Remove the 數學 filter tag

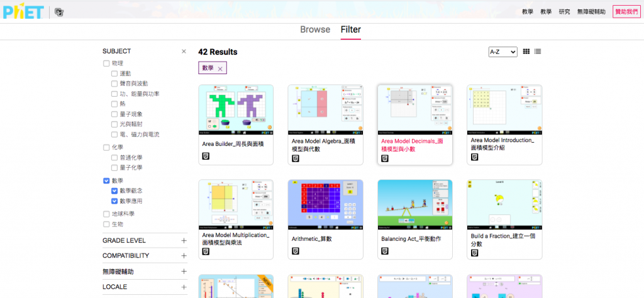coord(220,69)
